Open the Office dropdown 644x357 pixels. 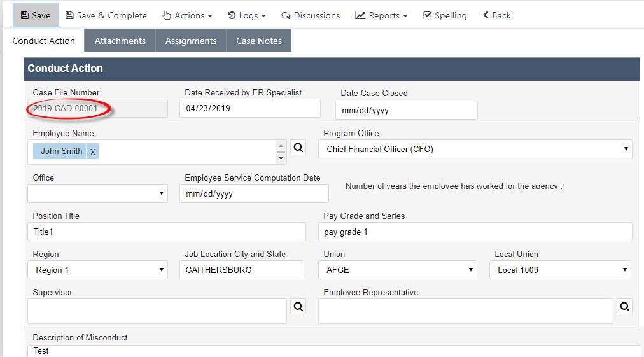pyautogui.click(x=98, y=193)
